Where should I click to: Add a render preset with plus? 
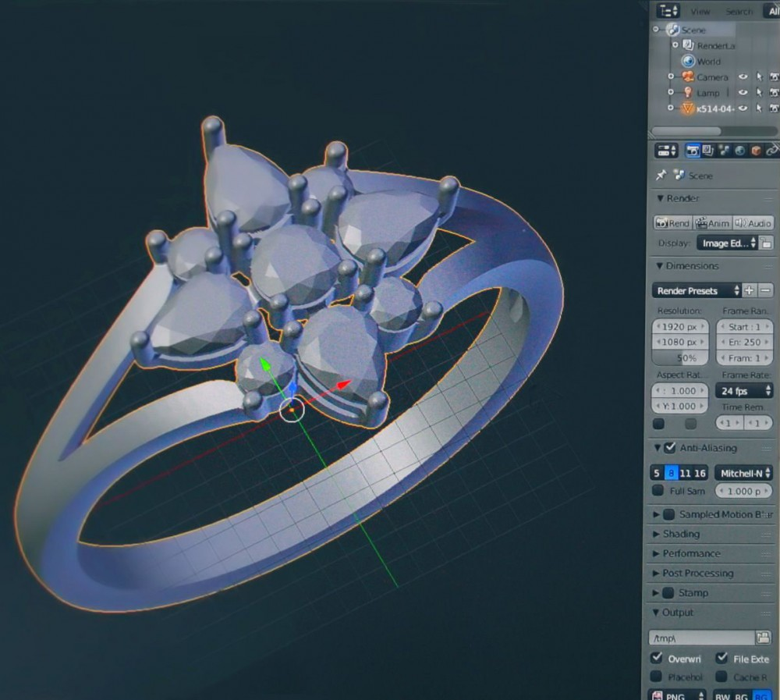[749, 290]
